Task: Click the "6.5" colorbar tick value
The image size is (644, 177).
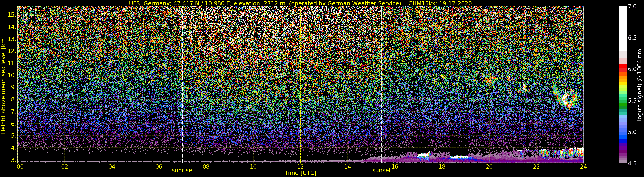Action: [632, 38]
